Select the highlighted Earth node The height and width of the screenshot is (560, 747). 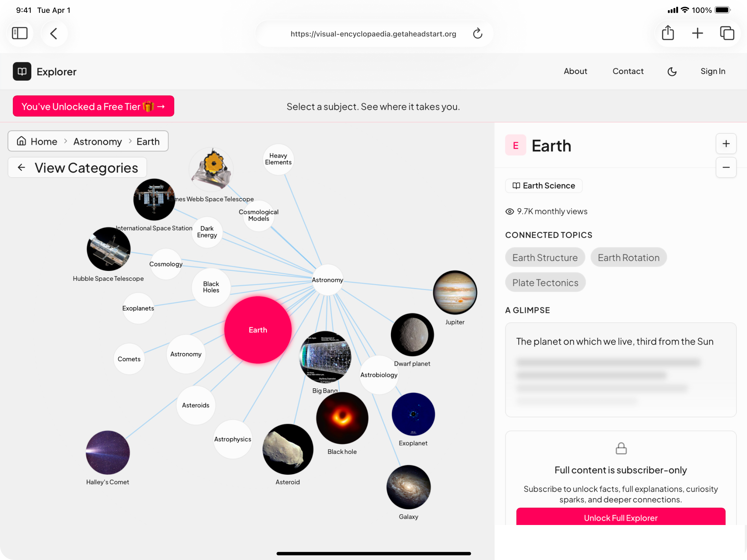(x=258, y=330)
